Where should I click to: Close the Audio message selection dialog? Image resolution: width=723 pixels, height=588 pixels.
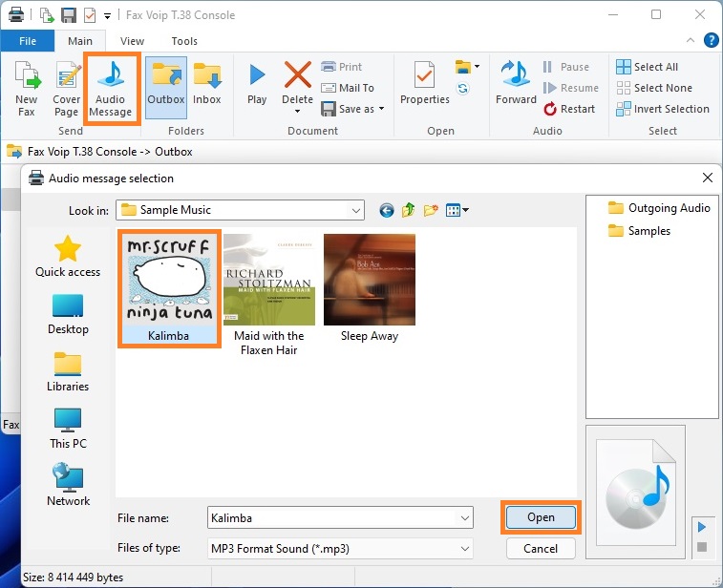click(x=708, y=178)
